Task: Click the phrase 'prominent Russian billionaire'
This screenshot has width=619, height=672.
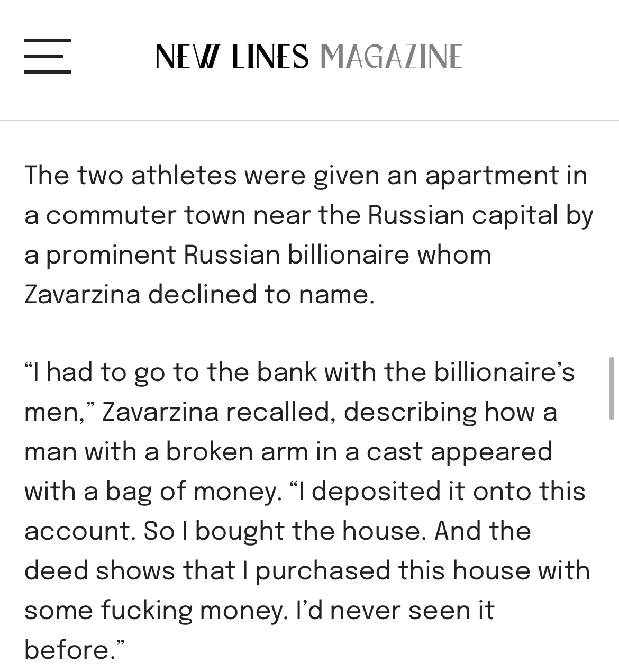Action: (227, 256)
